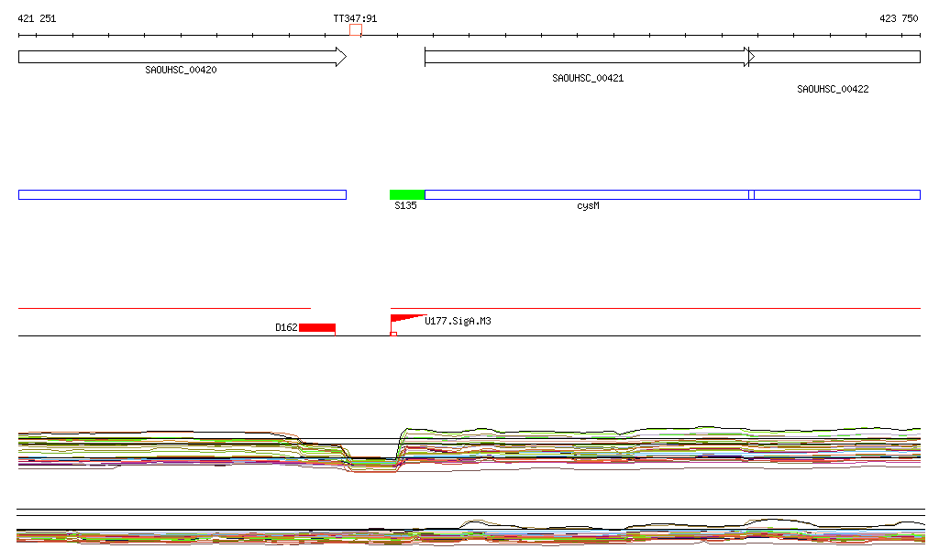Click the TT347:91 text label

pyautogui.click(x=355, y=18)
